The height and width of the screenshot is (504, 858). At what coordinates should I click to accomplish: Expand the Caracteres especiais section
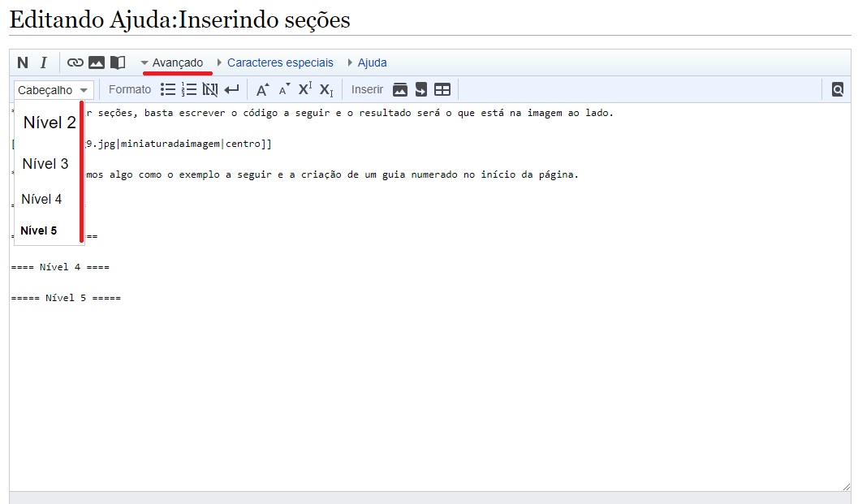275,62
